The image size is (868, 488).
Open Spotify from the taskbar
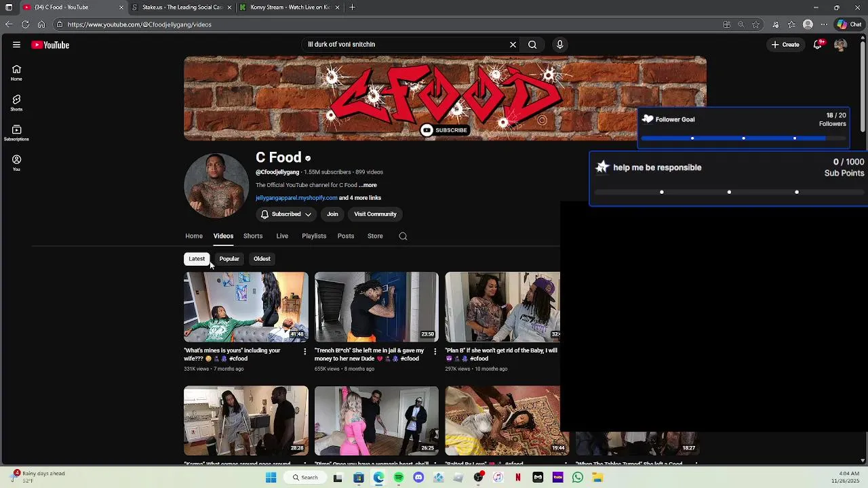click(x=399, y=477)
